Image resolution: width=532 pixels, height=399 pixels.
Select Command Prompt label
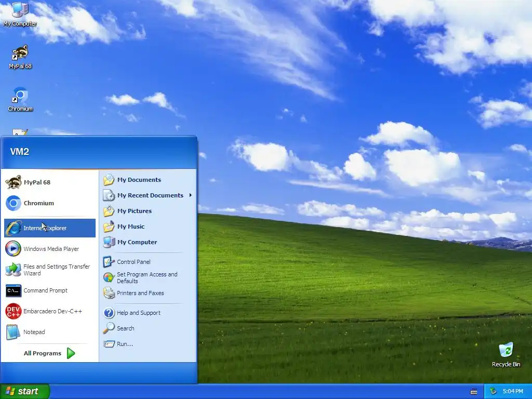coord(46,290)
